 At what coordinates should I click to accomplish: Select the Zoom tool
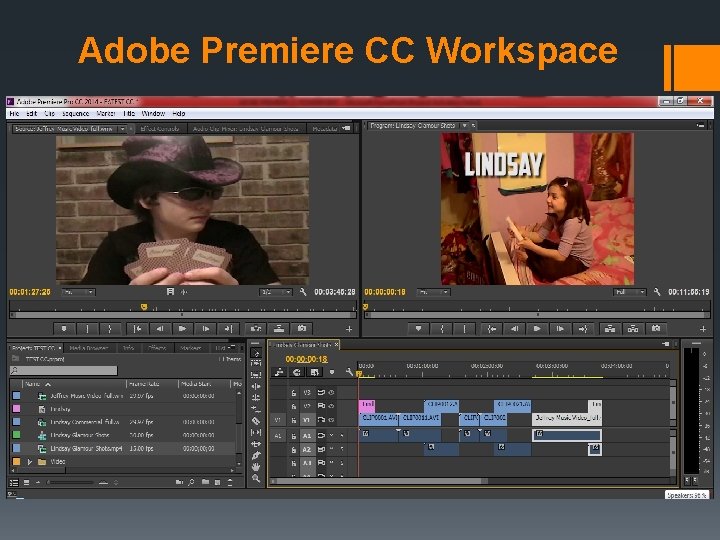256,478
